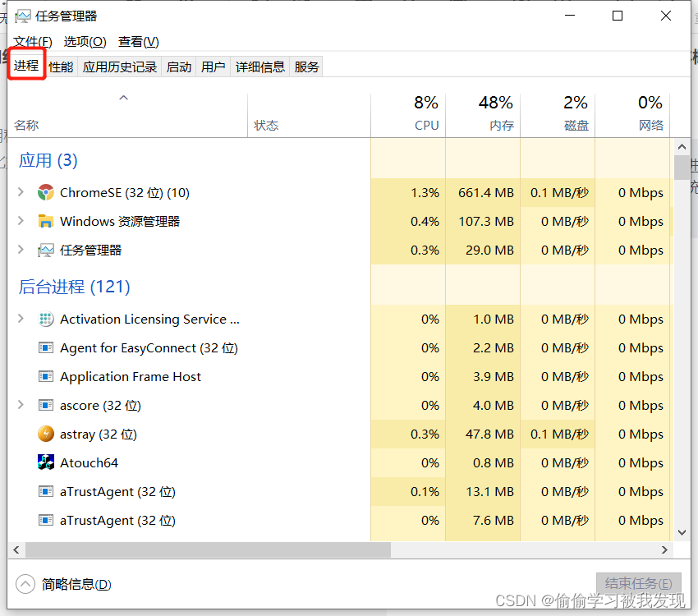Switch to the 启动 tab
698x616 pixels.
pyautogui.click(x=179, y=67)
